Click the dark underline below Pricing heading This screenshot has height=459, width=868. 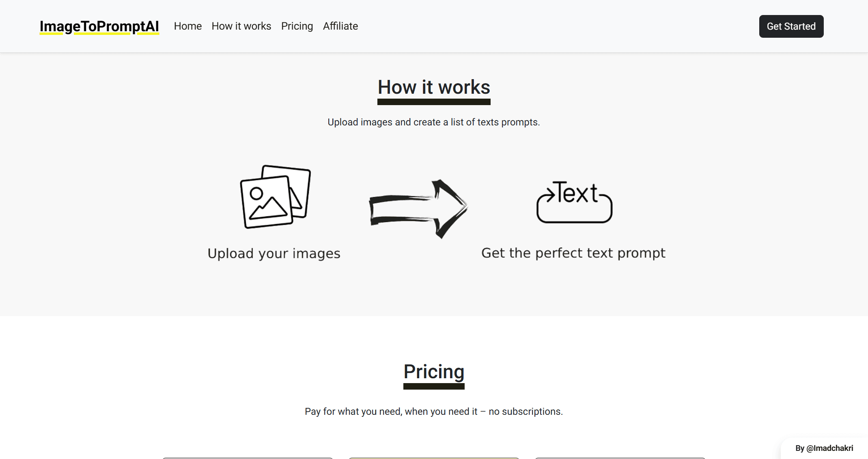coord(434,387)
